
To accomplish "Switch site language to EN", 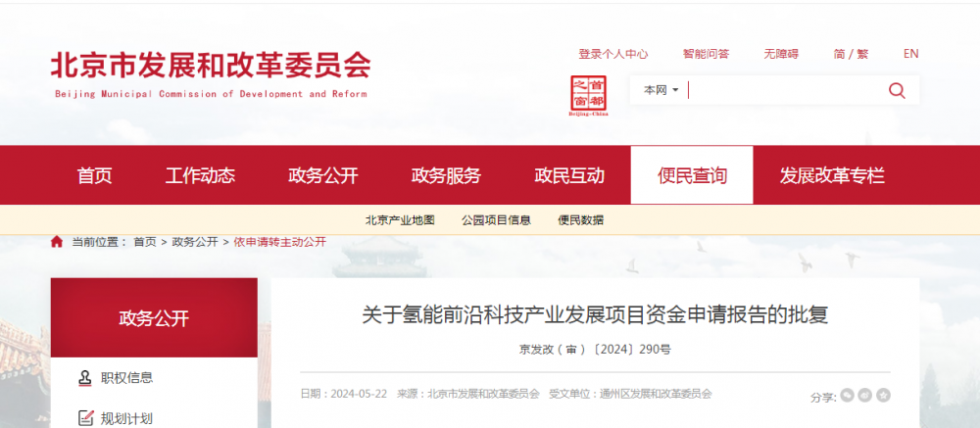I will pyautogui.click(x=910, y=54).
